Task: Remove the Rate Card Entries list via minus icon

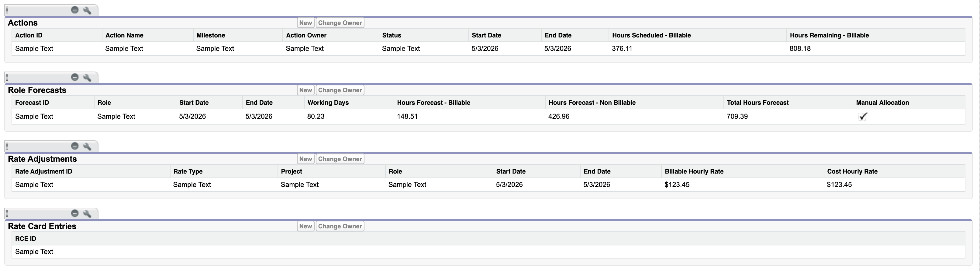Action: click(75, 213)
